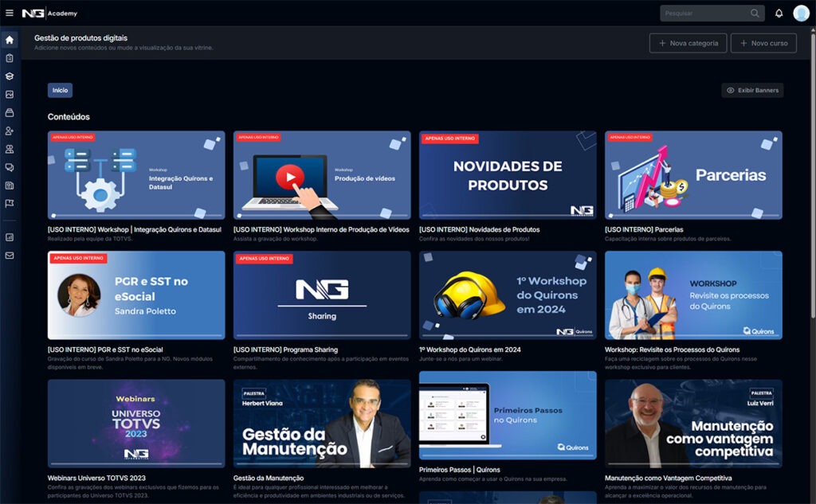Screen dimensions: 816x504
Task: Open Gestão da Manutenção course title link
Action: [269, 478]
